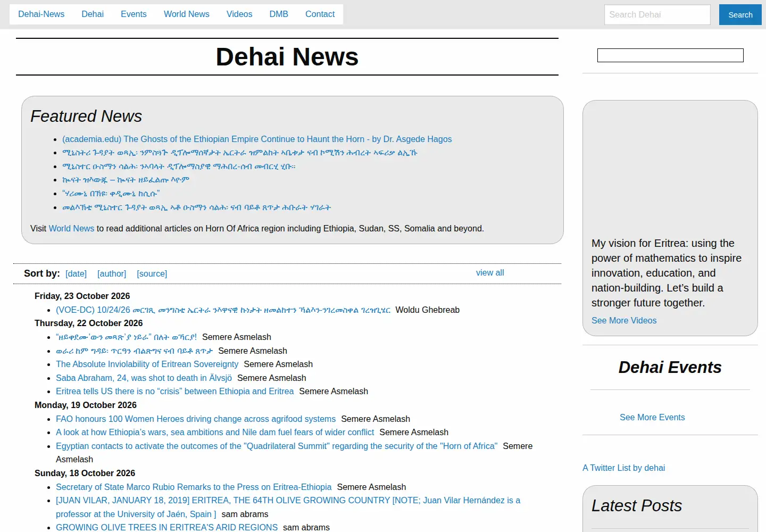The width and height of the screenshot is (766, 532).
Task: Open FAO honours 100 Women Heroes article
Action: [196, 419]
